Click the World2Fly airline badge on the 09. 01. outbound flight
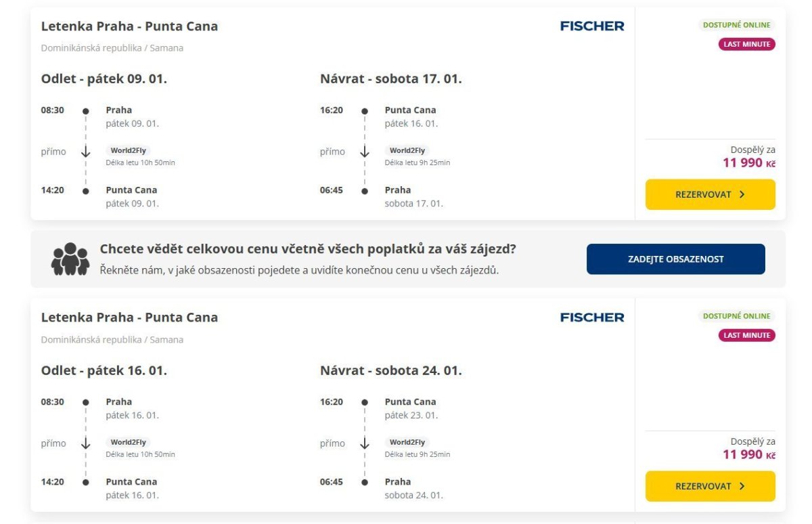Viewport: 812px width, 524px height. tap(129, 151)
